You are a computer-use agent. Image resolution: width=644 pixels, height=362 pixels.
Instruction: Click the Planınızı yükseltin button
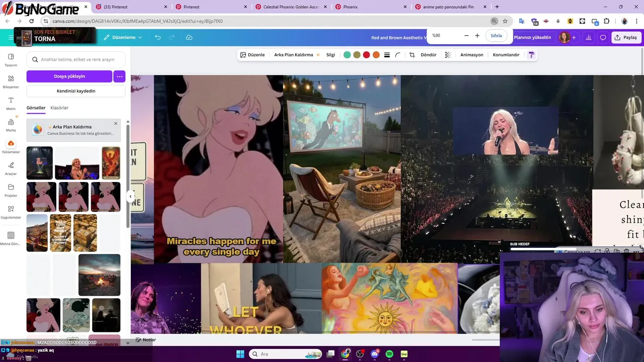pyautogui.click(x=532, y=37)
